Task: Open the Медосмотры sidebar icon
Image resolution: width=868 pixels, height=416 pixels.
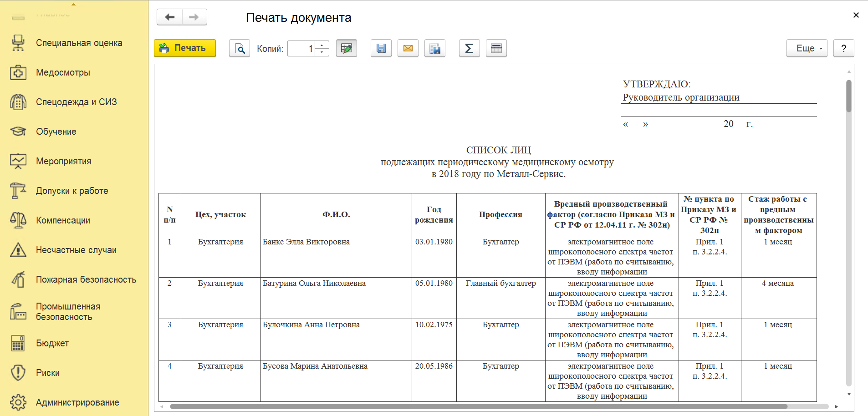Action: click(18, 72)
